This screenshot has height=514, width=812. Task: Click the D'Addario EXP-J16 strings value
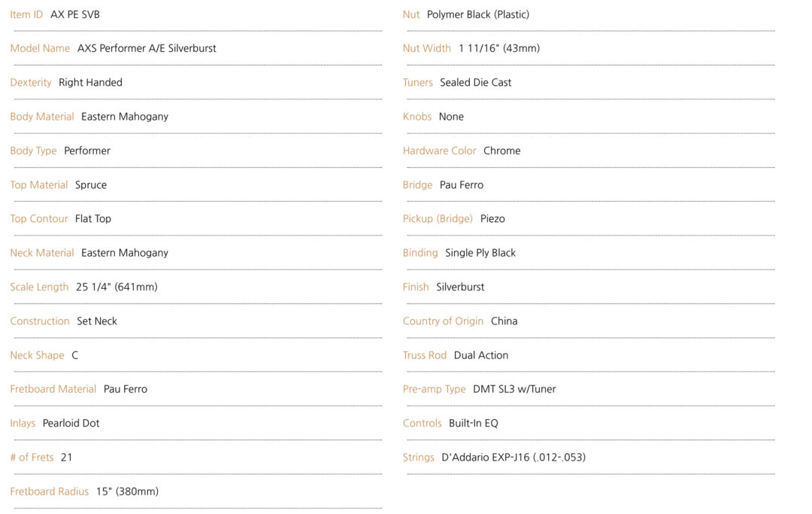point(514,457)
